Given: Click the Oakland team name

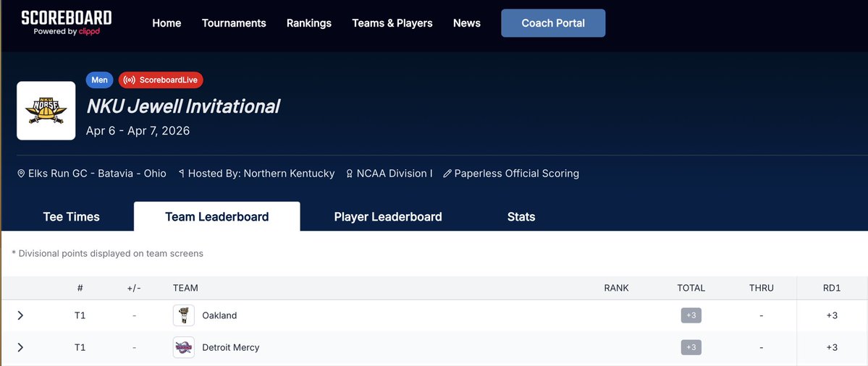Looking at the screenshot, I should 219,315.
